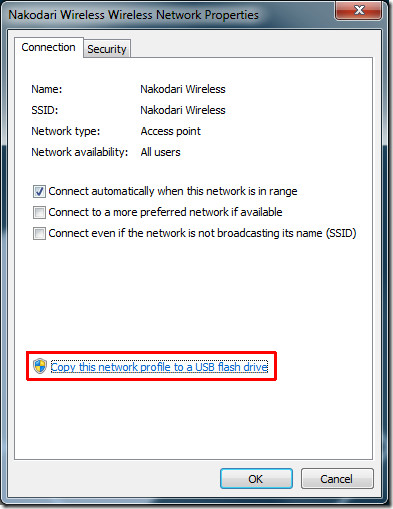Confirm changes with the OK button
The image size is (393, 509).
point(256,479)
